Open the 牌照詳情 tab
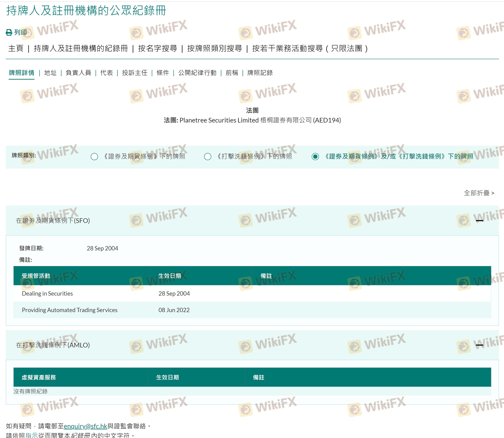The width and height of the screenshot is (504, 438). pos(22,73)
